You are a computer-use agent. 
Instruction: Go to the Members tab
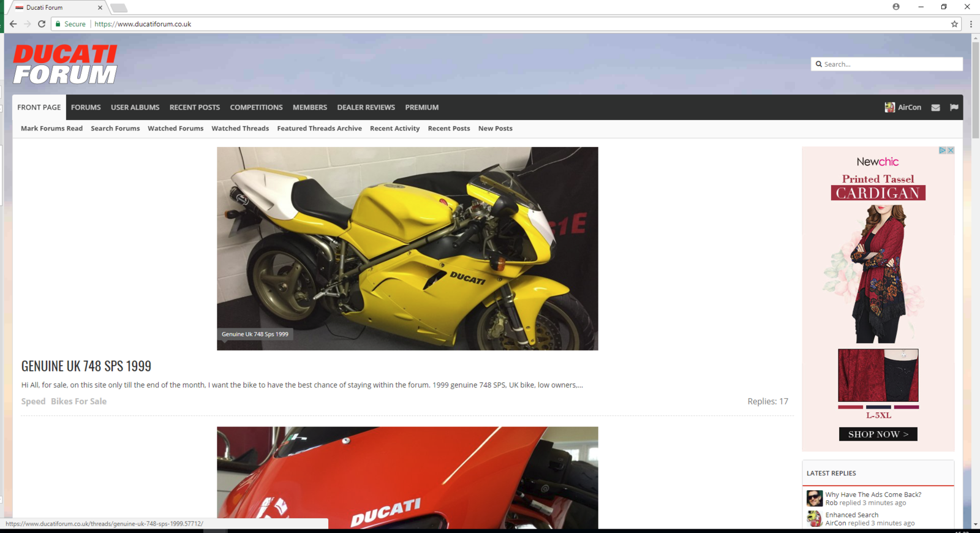(310, 107)
